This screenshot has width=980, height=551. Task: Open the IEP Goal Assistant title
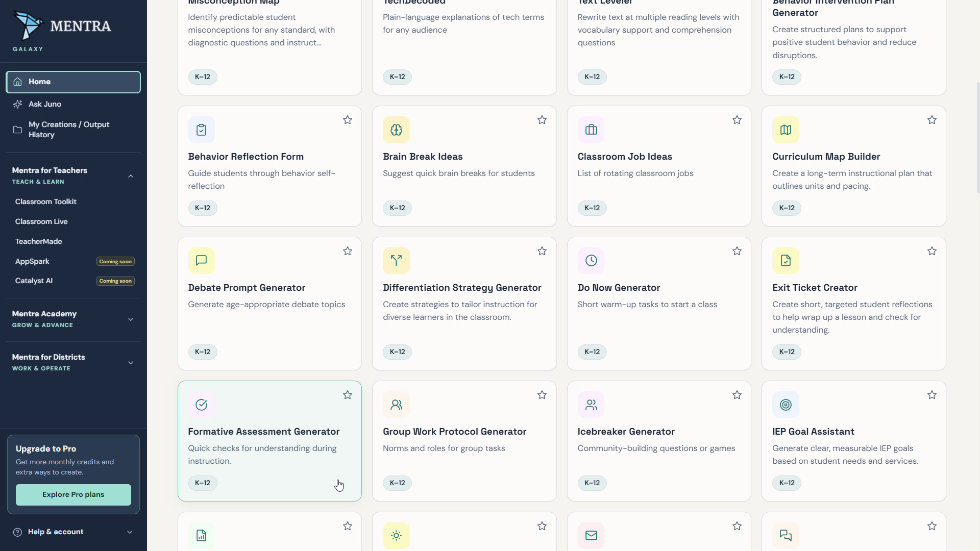tap(813, 432)
